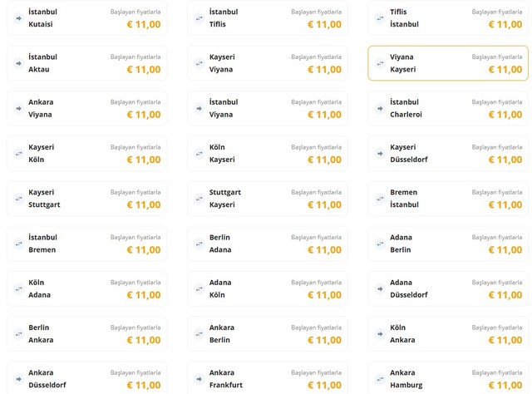Click the direction icon on the Ankara–Viyana card
Viewport: 532px width, 394px height.
point(18,108)
